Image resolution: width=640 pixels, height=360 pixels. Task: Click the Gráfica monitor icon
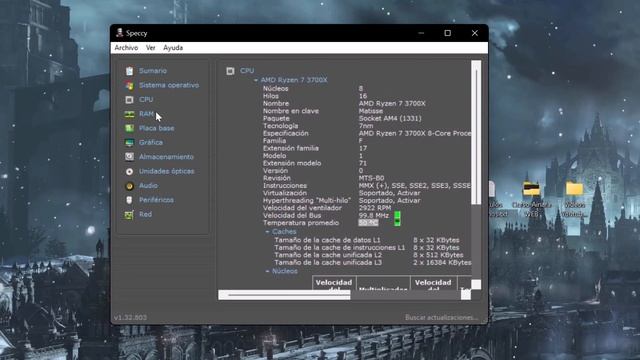pos(129,142)
